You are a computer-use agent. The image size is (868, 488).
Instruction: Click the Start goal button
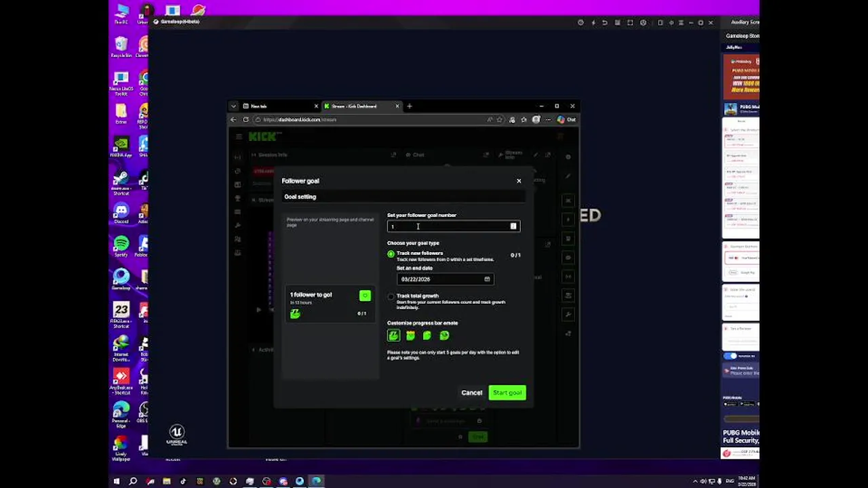[507, 392]
